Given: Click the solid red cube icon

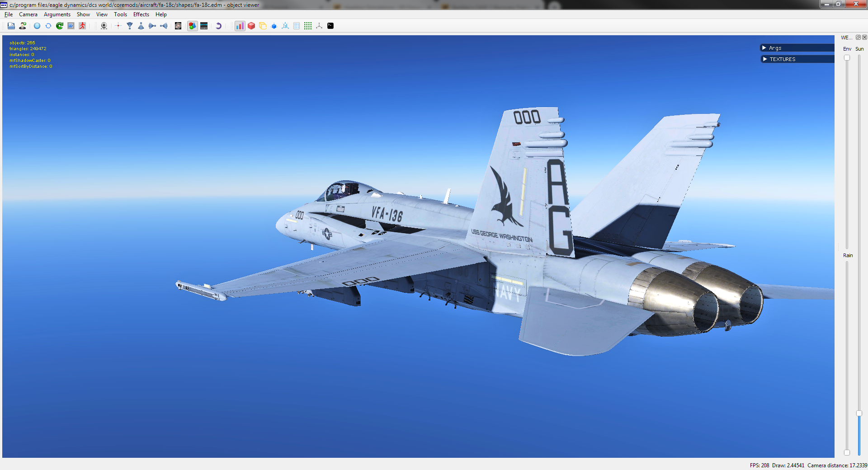Looking at the screenshot, I should [x=251, y=26].
